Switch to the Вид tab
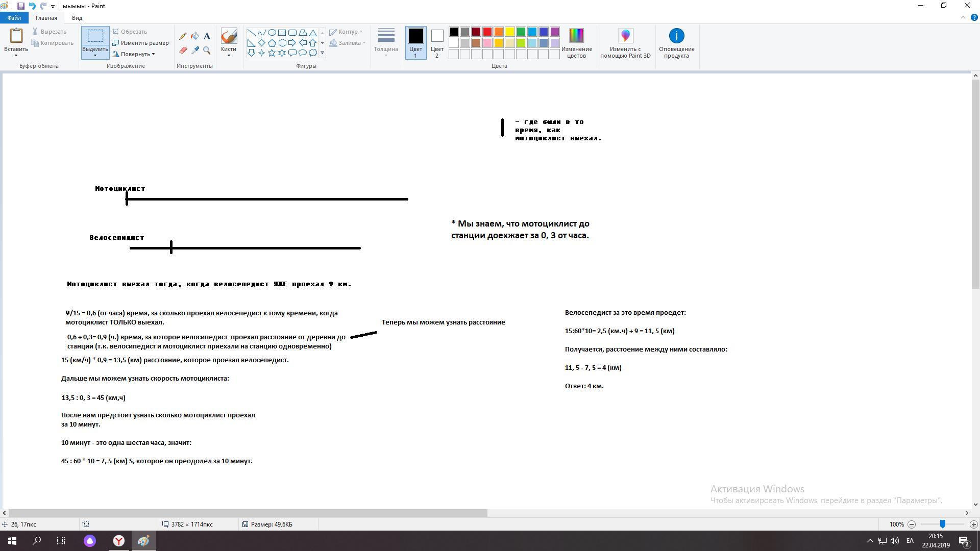 pyautogui.click(x=77, y=18)
